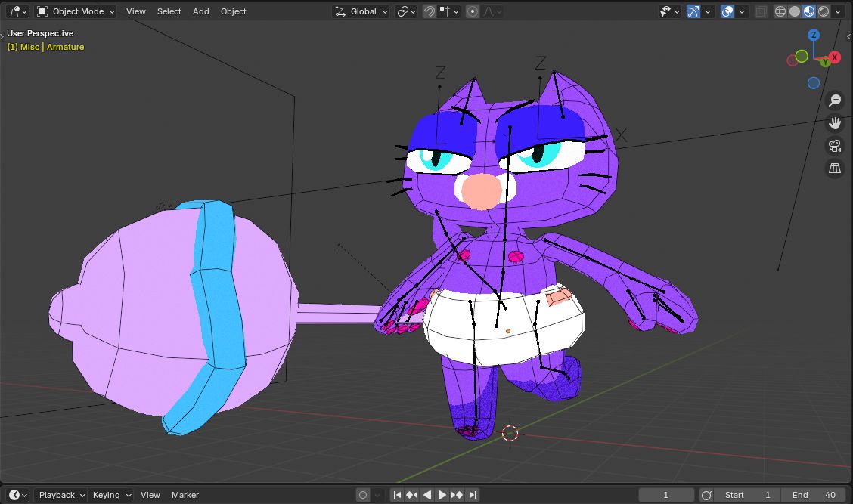Open the Object Mode selector dropdown
This screenshot has width=853, height=504.
point(76,11)
